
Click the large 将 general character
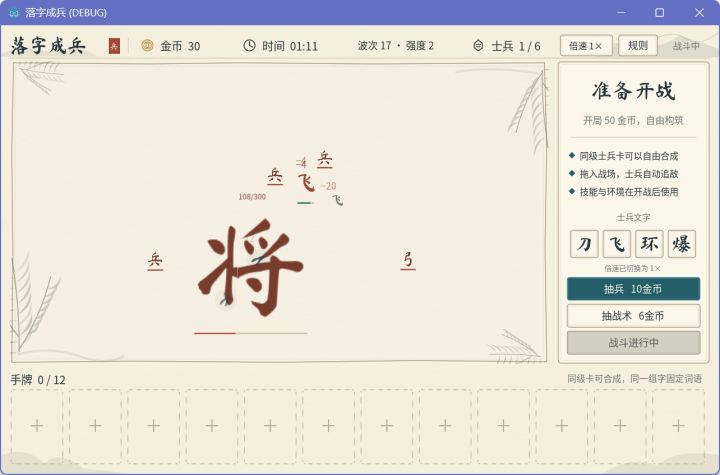251,268
